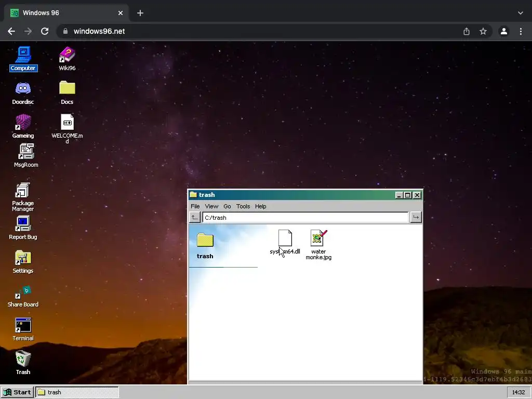
Task: Open the Tools menu in trash window
Action: [243, 206]
